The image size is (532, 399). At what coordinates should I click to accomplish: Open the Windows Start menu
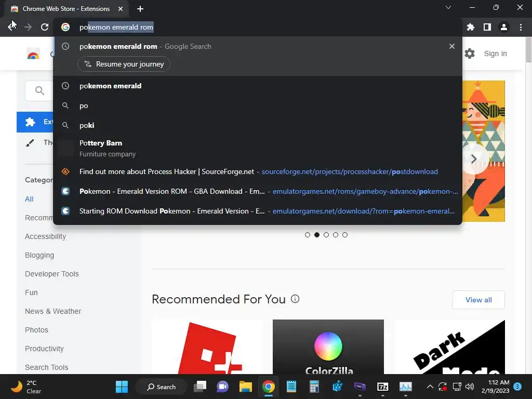pos(122,387)
